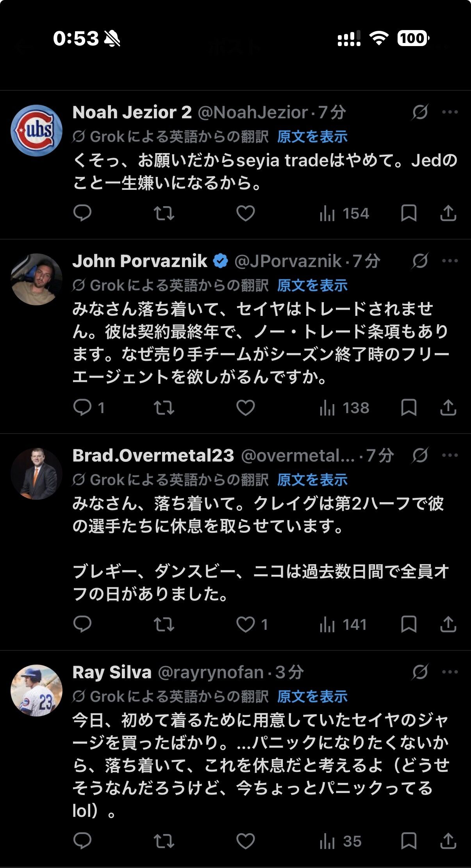Viewport: 471px width, 868px height.
Task: Like Noah Jezior 2's tweet
Action: pyautogui.click(x=246, y=213)
